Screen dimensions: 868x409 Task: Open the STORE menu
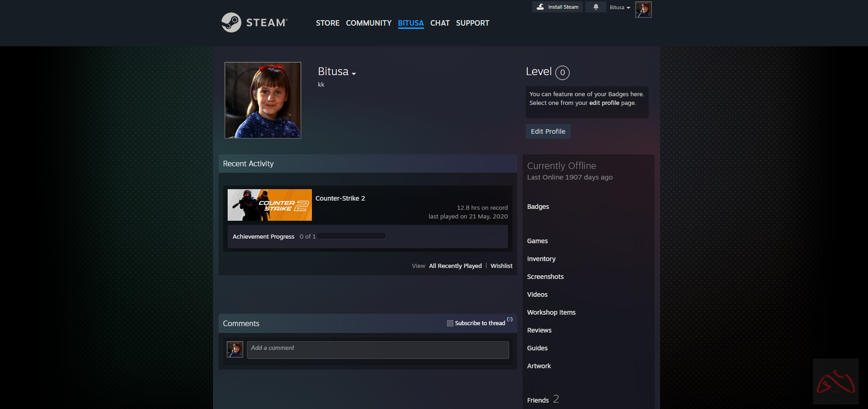[328, 23]
